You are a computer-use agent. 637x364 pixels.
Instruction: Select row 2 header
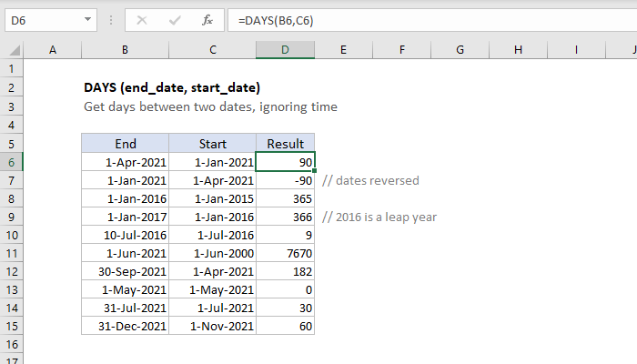[x=11, y=87]
